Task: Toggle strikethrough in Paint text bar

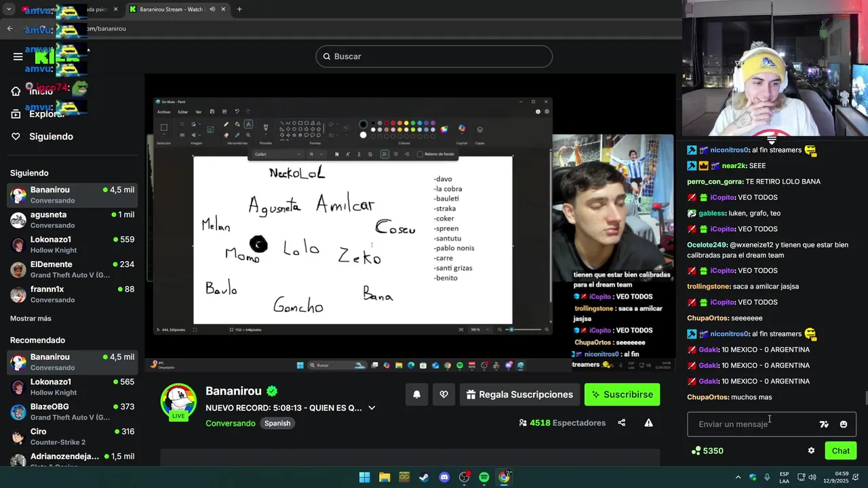Action: [x=370, y=154]
